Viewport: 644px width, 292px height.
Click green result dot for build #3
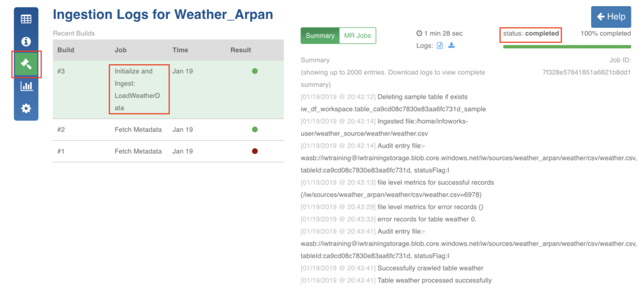(x=255, y=71)
